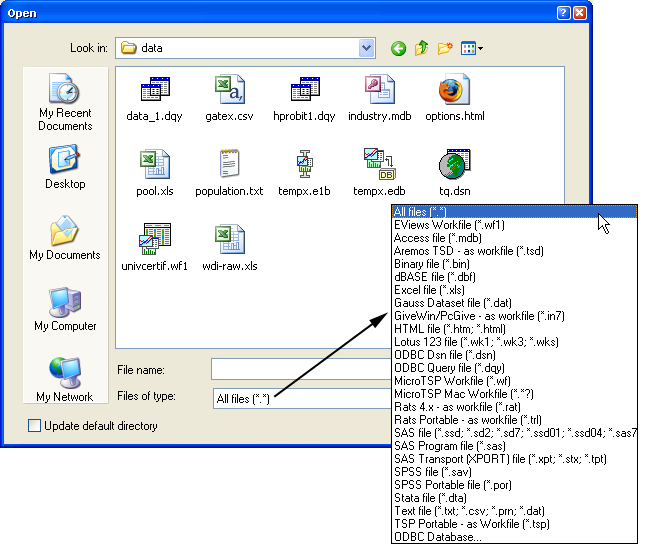Screen dimensions: 645x550
Task: Open the Views menu dropdown
Action: pyautogui.click(x=472, y=48)
